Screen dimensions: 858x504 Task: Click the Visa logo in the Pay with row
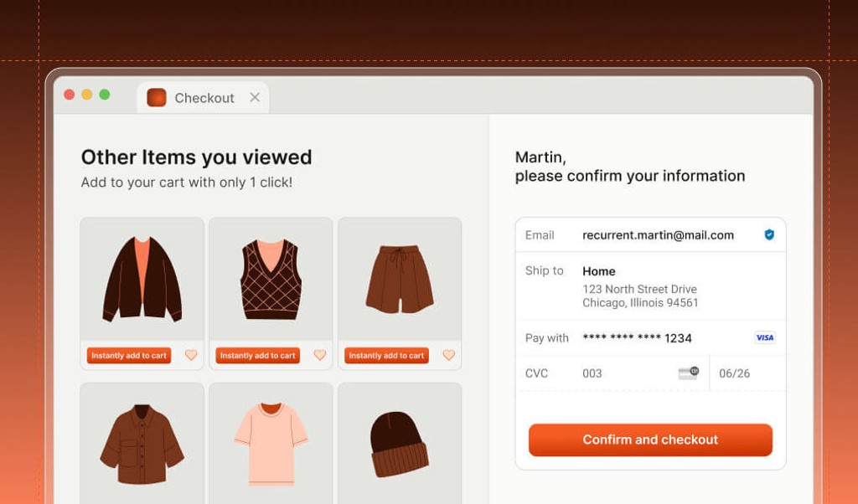tap(763, 337)
